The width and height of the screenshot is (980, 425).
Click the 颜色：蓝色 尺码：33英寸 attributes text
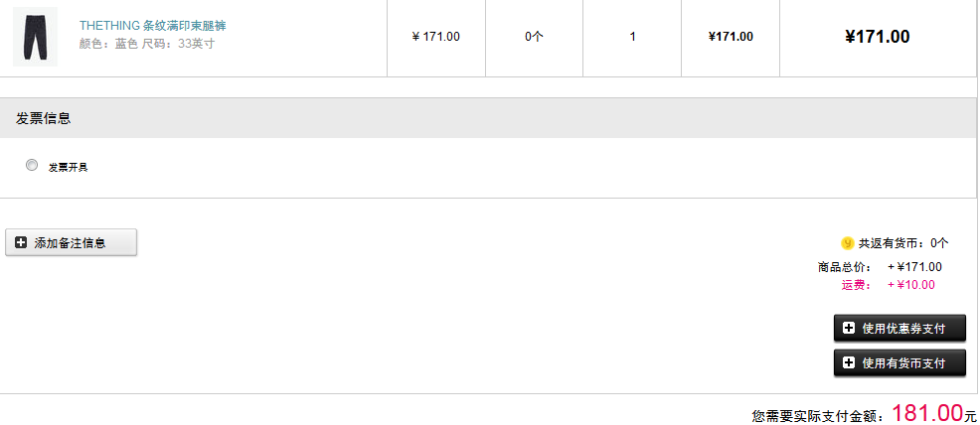tap(147, 44)
